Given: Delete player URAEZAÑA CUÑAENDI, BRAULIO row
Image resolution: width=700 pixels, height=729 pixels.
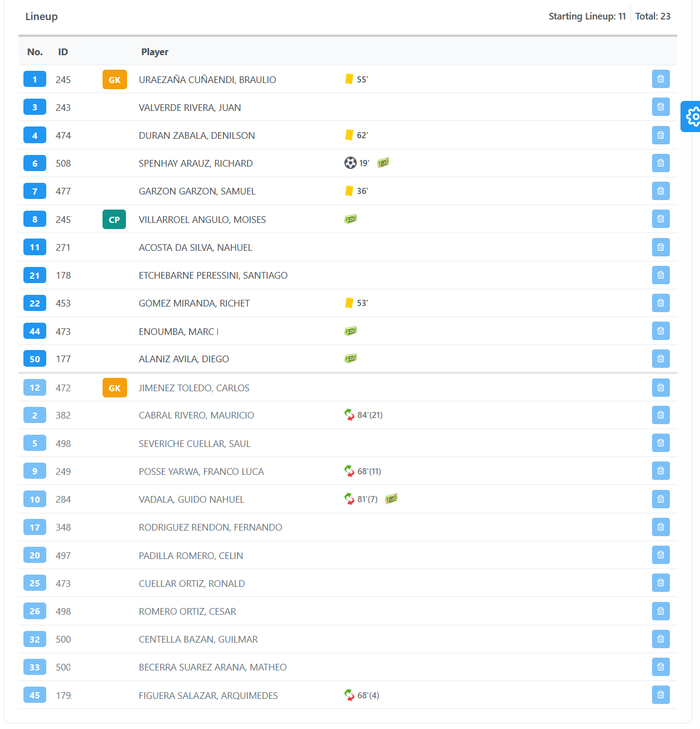Looking at the screenshot, I should click(660, 79).
